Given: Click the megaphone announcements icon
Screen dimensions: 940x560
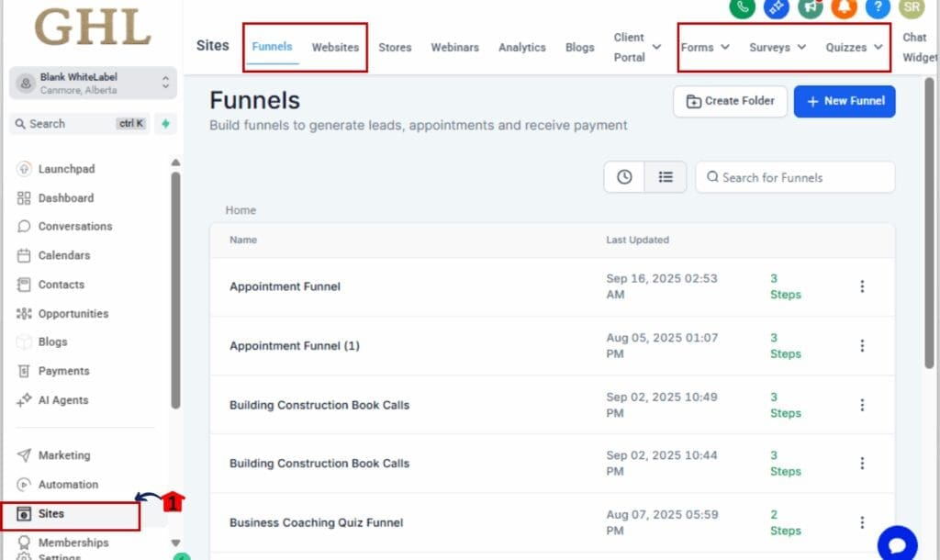Looking at the screenshot, I should (810, 7).
